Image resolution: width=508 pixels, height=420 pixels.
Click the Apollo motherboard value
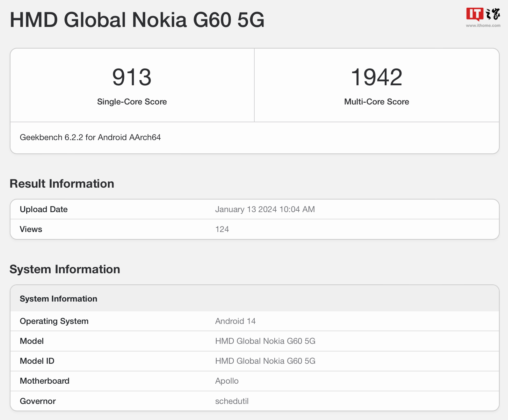click(227, 381)
